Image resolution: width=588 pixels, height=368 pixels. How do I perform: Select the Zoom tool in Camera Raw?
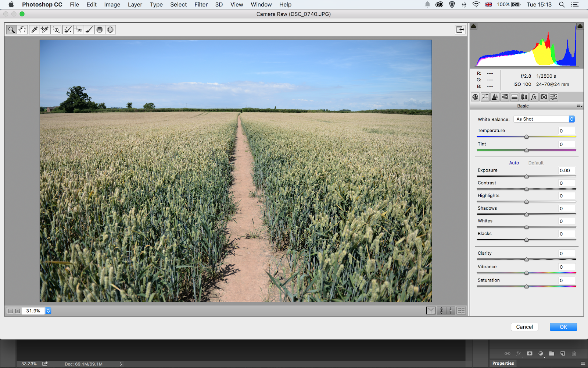tap(11, 30)
